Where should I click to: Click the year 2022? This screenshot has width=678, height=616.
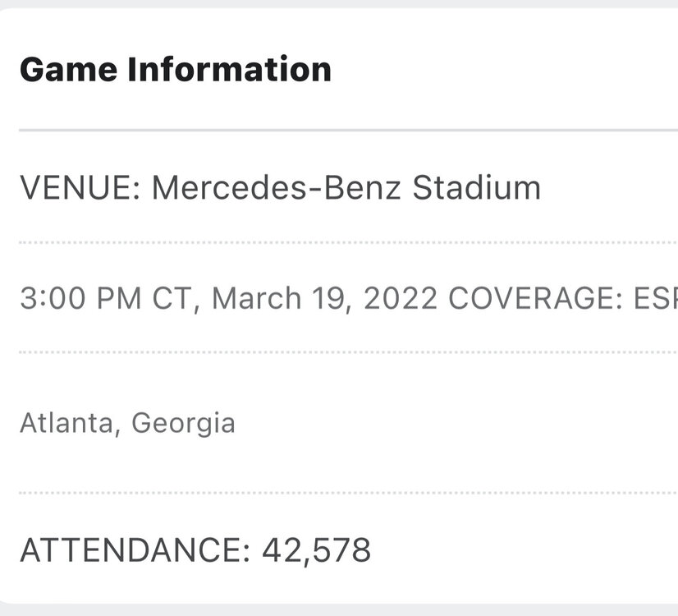(x=399, y=299)
